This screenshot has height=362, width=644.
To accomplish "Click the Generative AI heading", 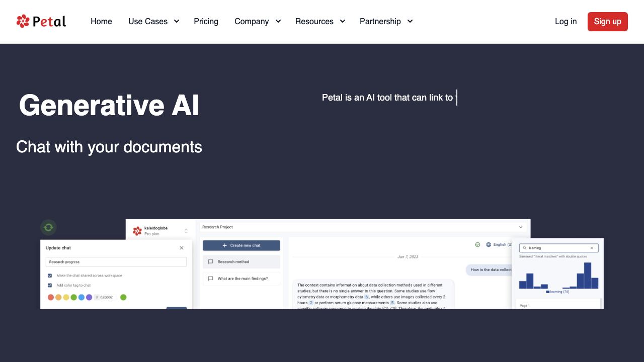I will coord(109,106).
